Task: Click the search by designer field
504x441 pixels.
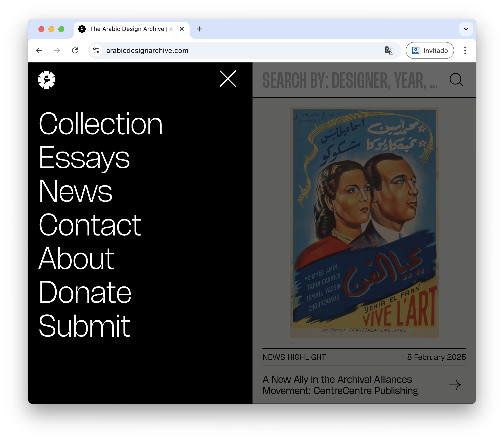Action: coord(349,80)
